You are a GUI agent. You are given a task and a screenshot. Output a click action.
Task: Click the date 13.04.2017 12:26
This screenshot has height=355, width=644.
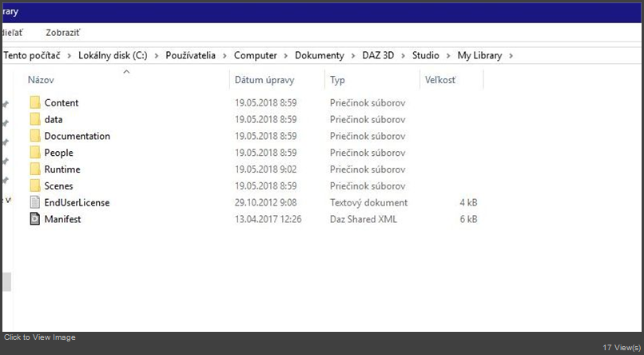click(268, 219)
